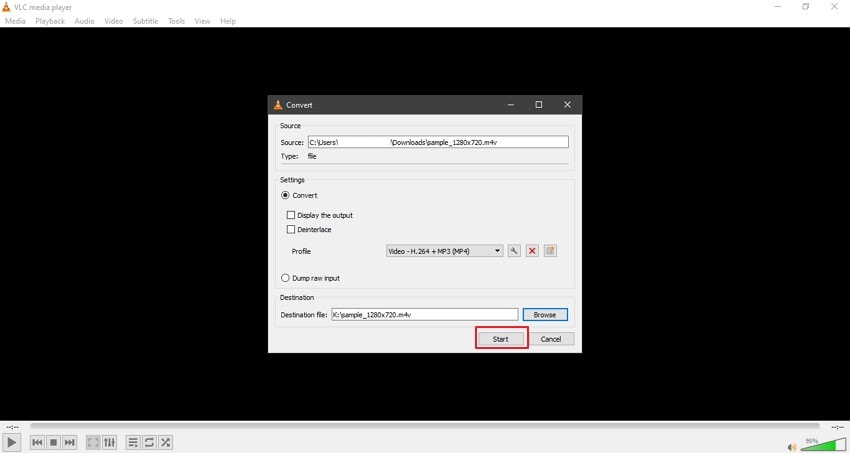Image resolution: width=850 pixels, height=453 pixels.
Task: Mute audio via speaker icon
Action: (792, 447)
